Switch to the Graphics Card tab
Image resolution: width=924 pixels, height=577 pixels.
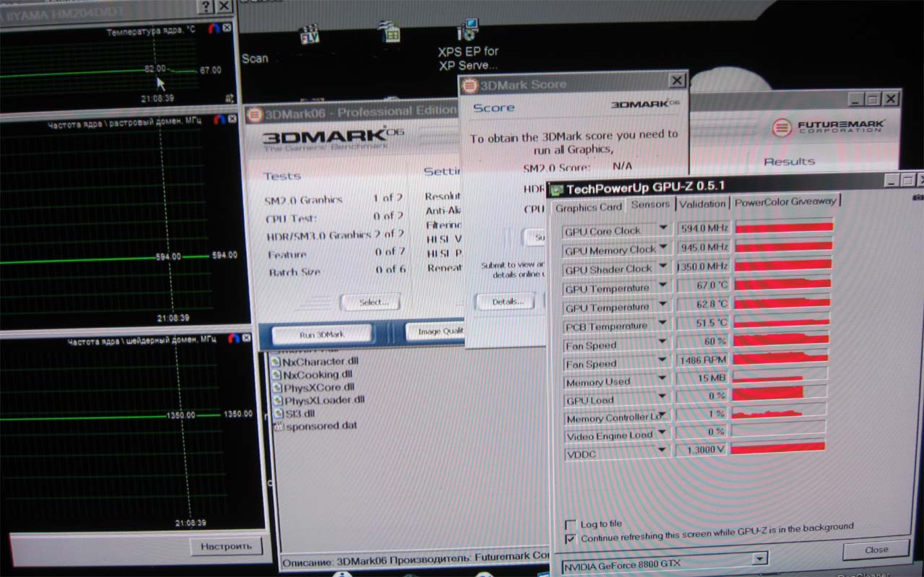588,207
